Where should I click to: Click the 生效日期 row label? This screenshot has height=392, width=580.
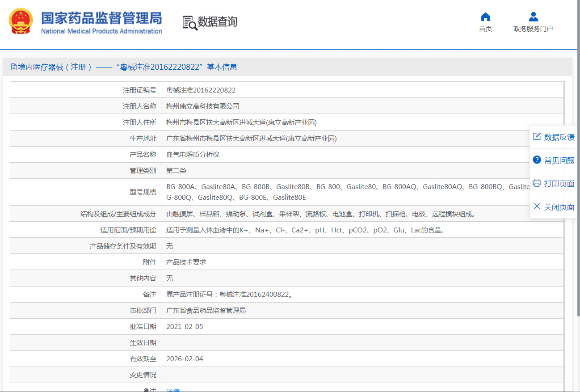tap(143, 343)
